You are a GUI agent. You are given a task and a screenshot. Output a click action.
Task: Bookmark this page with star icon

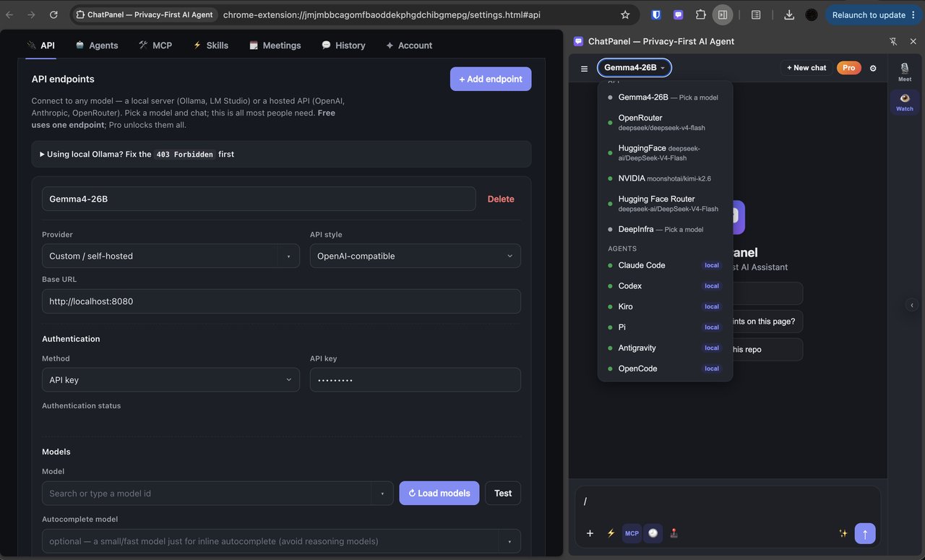[625, 14]
